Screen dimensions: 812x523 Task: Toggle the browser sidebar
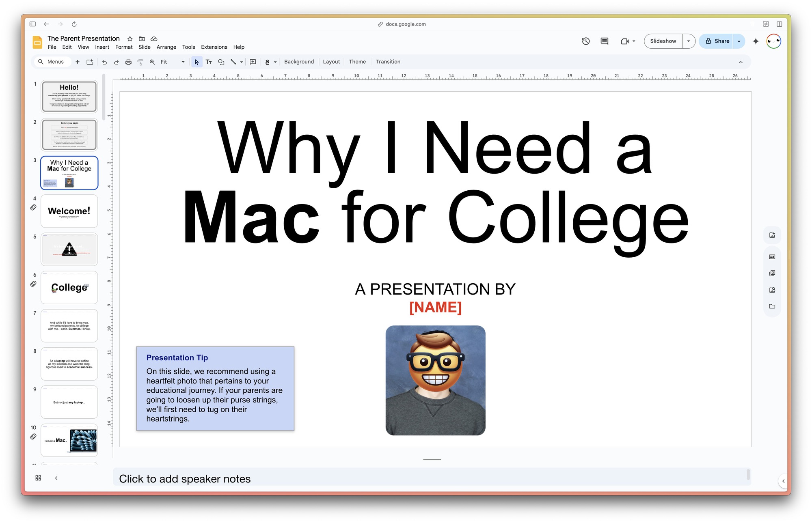coord(32,24)
